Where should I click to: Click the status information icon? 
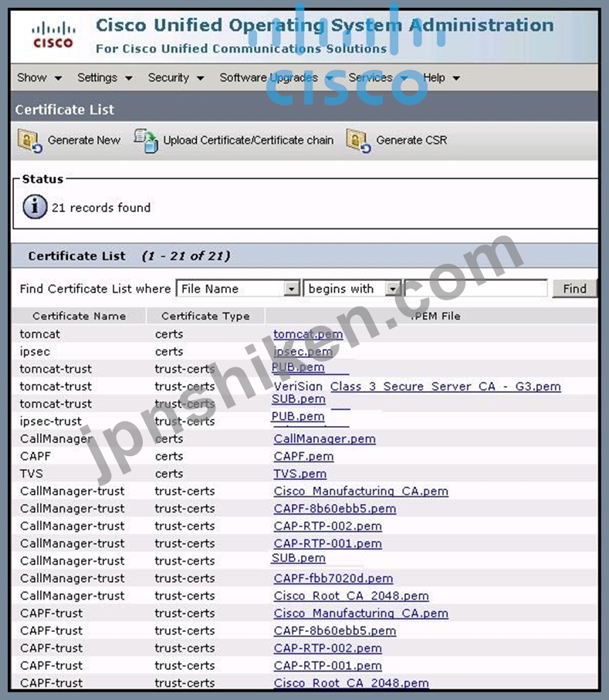(x=35, y=207)
